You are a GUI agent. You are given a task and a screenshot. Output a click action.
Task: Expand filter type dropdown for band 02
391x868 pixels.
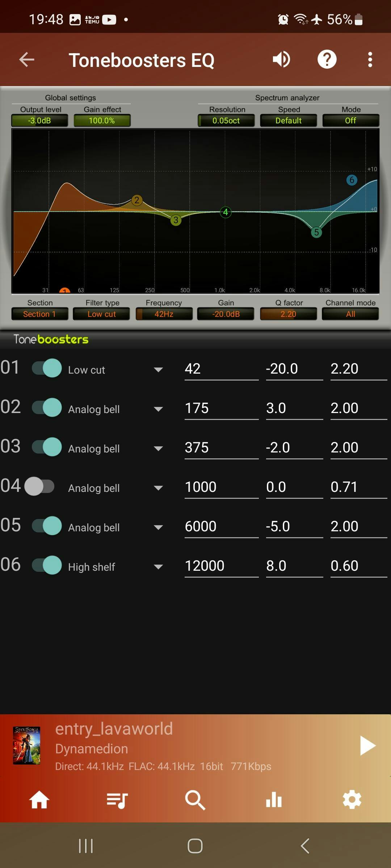[x=158, y=409]
